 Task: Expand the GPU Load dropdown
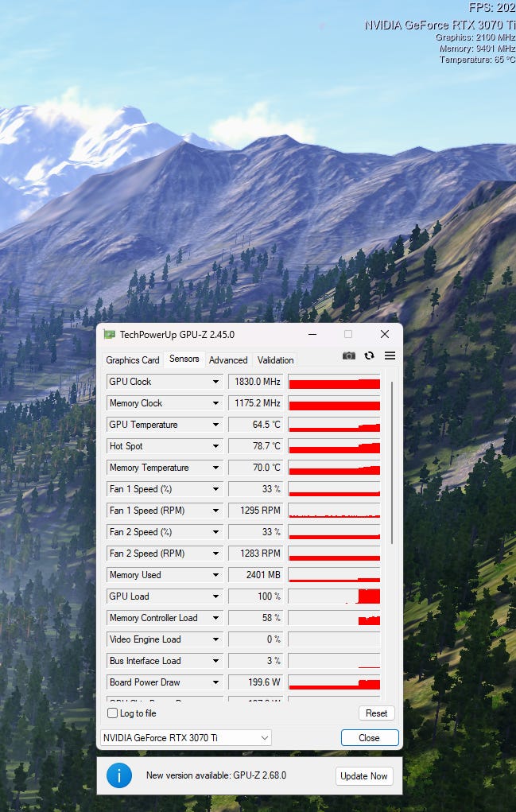pos(215,596)
